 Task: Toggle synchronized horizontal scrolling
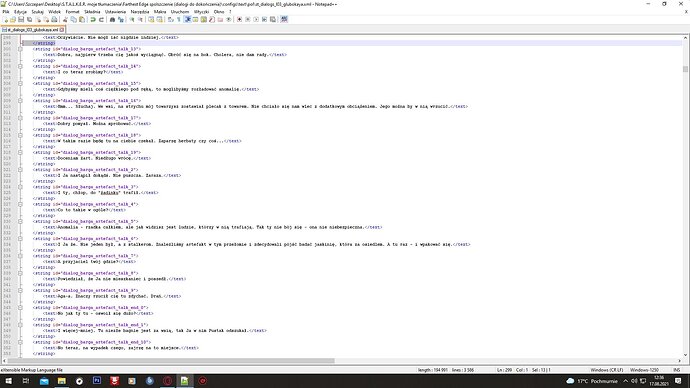coord(159,20)
